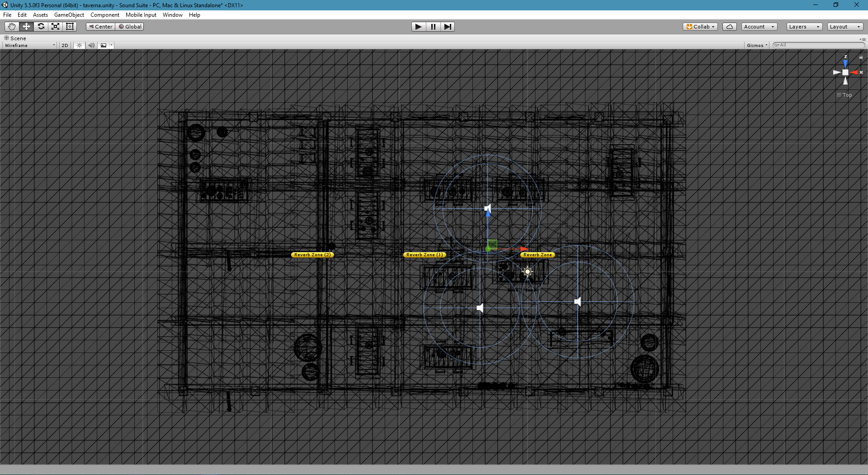Open the GameObject menu
Image resolution: width=868 pixels, height=475 pixels.
pyautogui.click(x=69, y=15)
